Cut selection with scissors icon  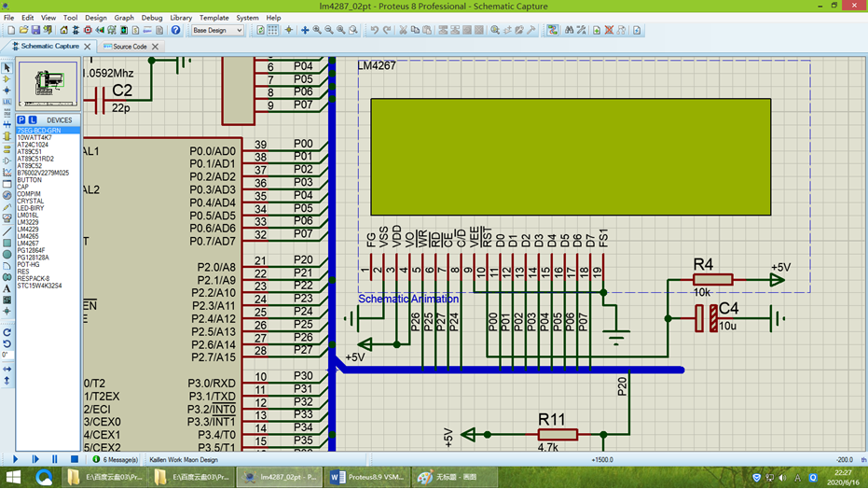[403, 31]
